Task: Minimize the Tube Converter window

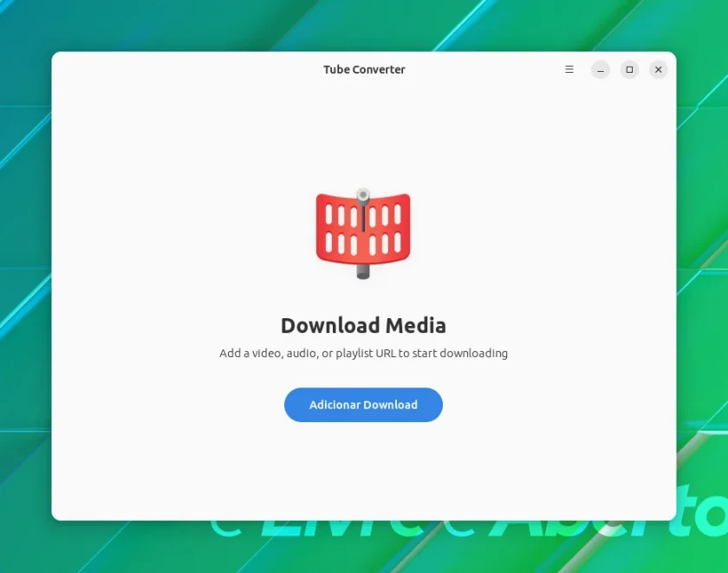Action: point(601,69)
